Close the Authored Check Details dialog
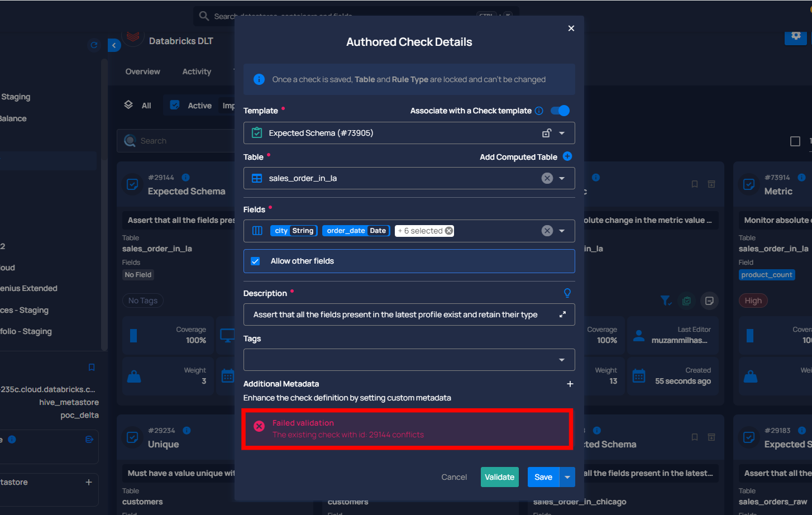The width and height of the screenshot is (812, 515). click(x=571, y=28)
